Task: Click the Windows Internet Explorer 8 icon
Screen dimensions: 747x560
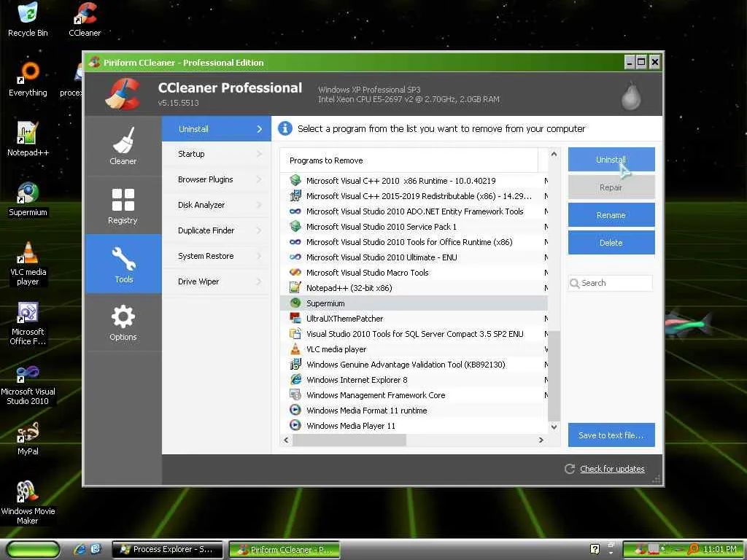Action: coord(295,379)
